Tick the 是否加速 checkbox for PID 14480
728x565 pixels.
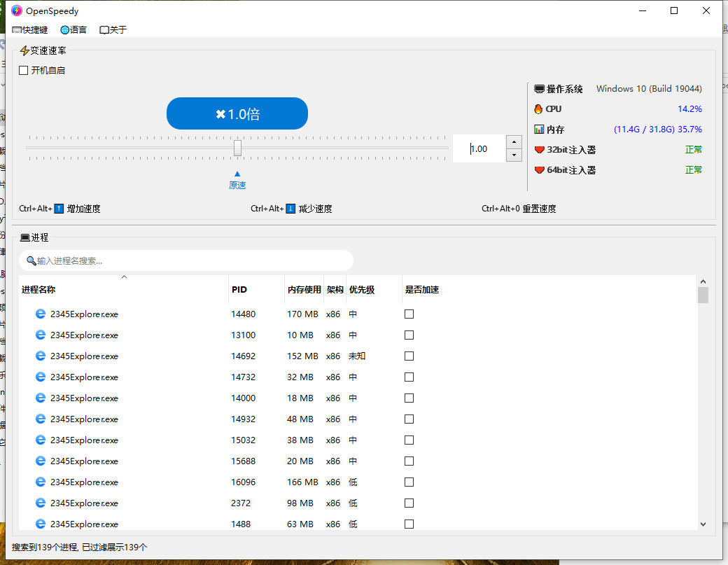tap(409, 314)
